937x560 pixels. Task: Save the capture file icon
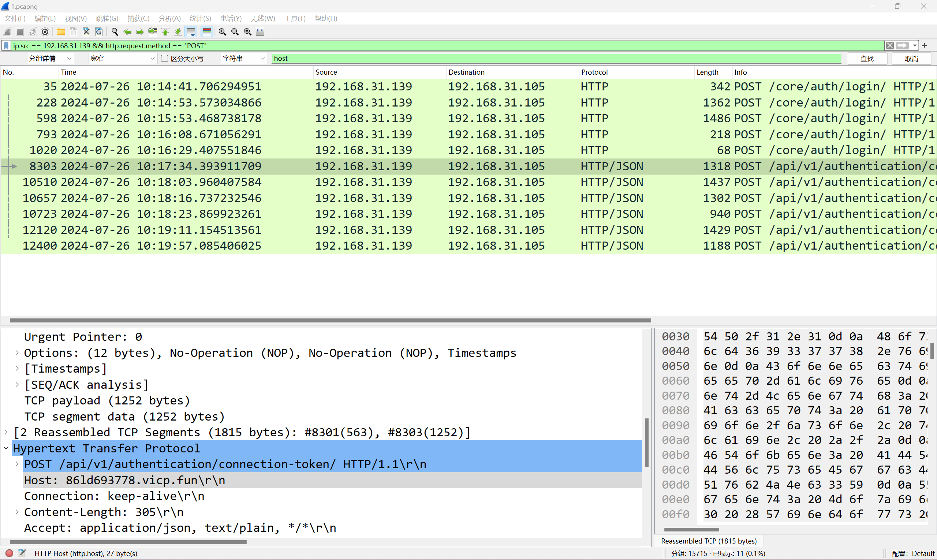tap(74, 32)
